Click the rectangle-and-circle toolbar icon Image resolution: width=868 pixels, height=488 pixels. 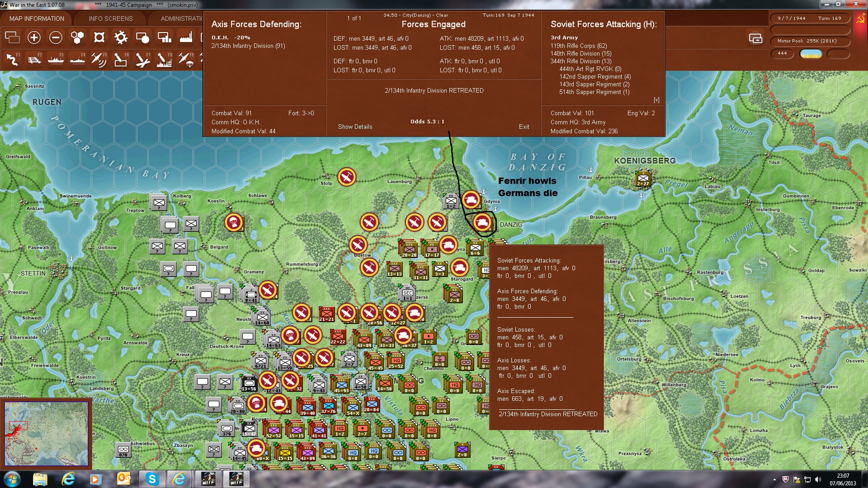coord(142,38)
